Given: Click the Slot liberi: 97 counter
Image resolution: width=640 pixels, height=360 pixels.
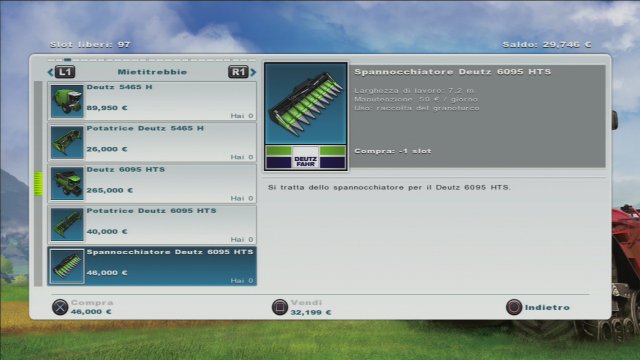Looking at the screenshot, I should (x=90, y=44).
